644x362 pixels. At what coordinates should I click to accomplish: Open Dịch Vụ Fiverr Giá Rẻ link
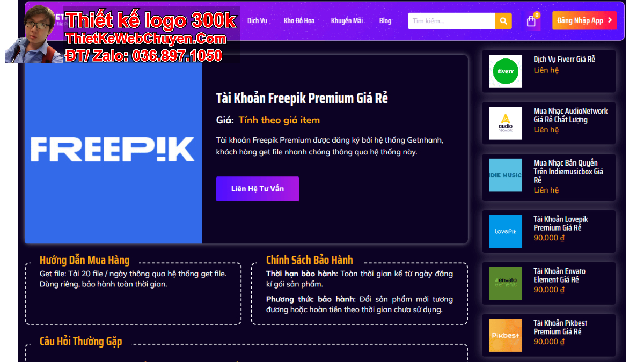point(565,59)
